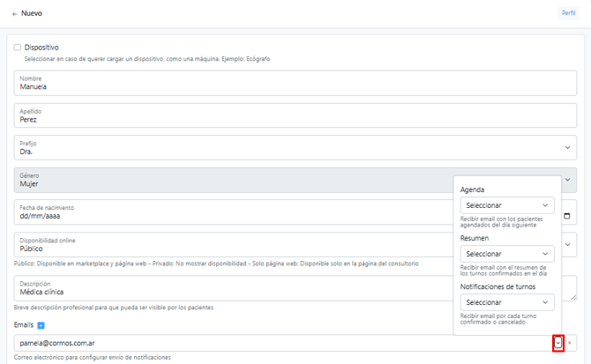Open the Agenda Seleccionar dropdown
The image size is (591, 364).
click(x=507, y=205)
